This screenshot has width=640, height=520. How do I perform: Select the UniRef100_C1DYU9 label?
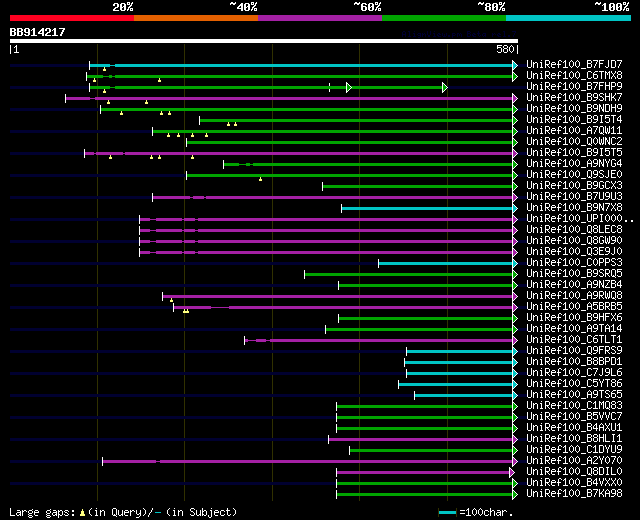[574, 450]
